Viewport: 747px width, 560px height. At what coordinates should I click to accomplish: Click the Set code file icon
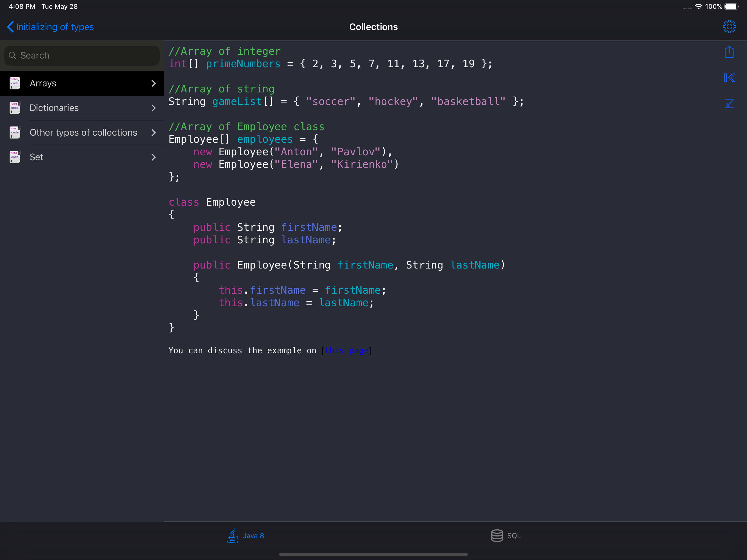15,157
